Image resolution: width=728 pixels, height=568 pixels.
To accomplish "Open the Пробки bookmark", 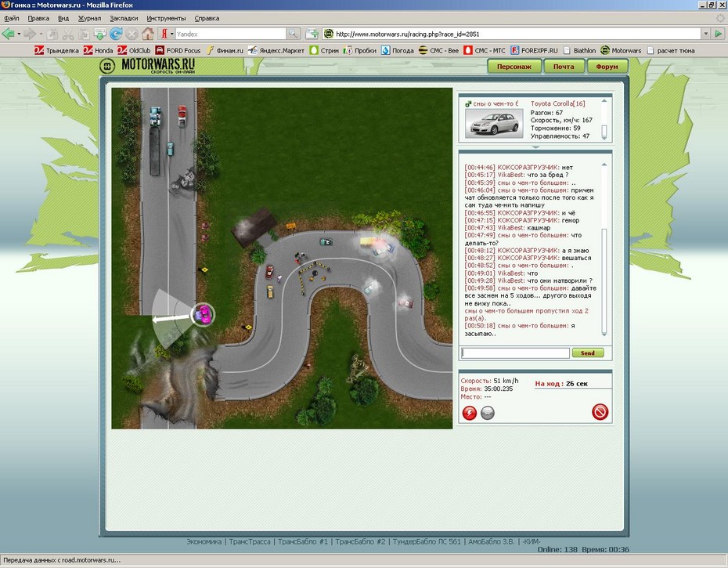I will pos(360,51).
